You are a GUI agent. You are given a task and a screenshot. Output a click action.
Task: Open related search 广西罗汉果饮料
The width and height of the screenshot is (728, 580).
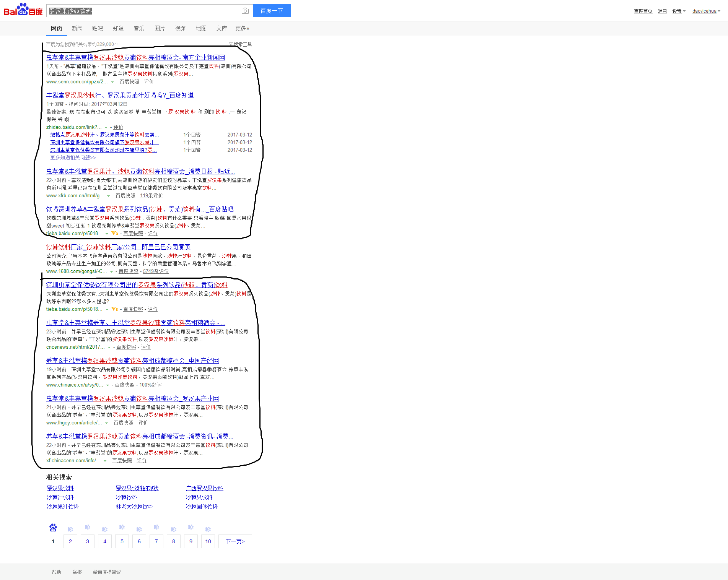click(204, 488)
